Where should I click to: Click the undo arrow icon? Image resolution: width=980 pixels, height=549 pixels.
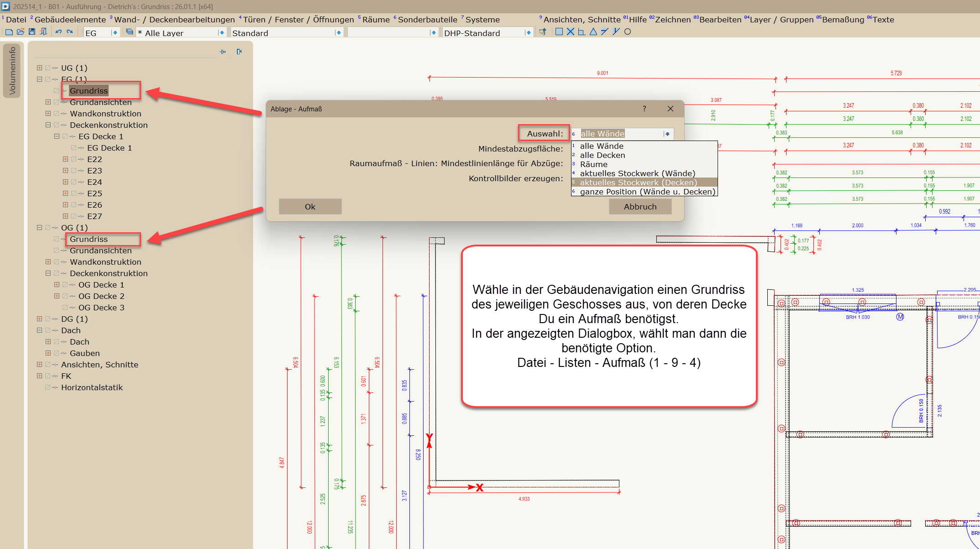click(58, 32)
